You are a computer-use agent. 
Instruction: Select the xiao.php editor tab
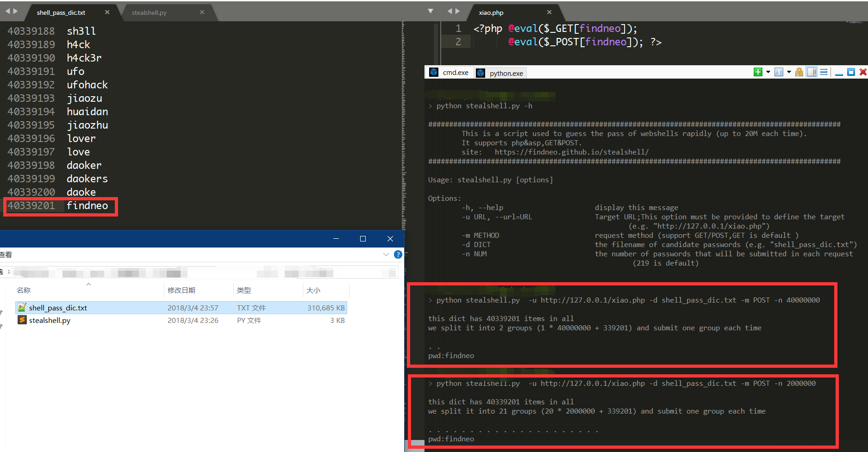pyautogui.click(x=491, y=12)
